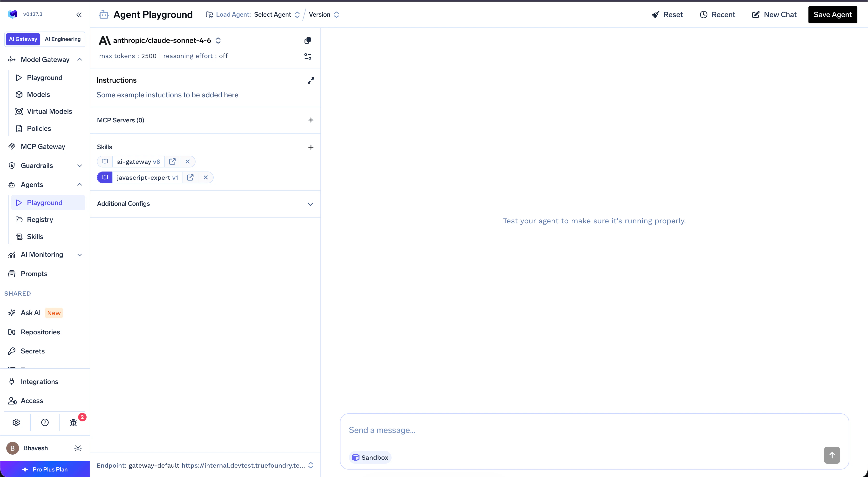868x477 pixels.
Task: Open ai-gateway skill in new tab
Action: [x=172, y=162]
